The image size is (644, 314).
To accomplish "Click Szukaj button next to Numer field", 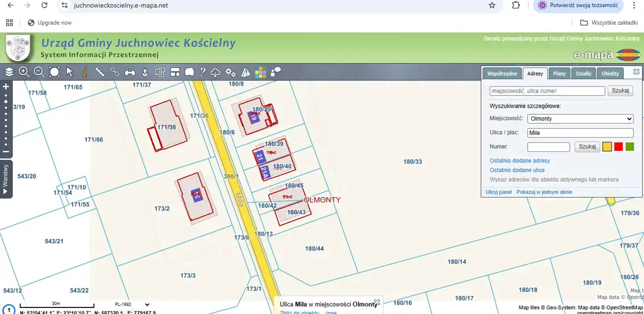I will pyautogui.click(x=587, y=147).
